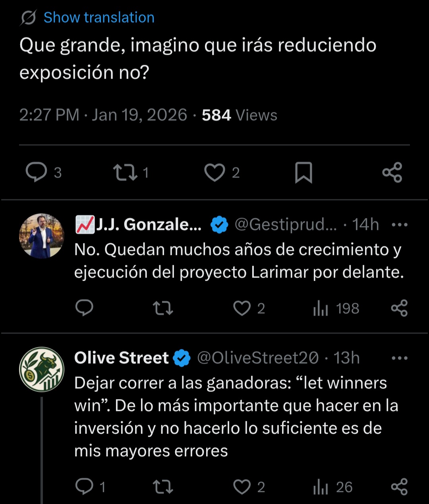Image resolution: width=429 pixels, height=504 pixels.
Task: Reply to Olive Street's comment
Action: click(84, 487)
